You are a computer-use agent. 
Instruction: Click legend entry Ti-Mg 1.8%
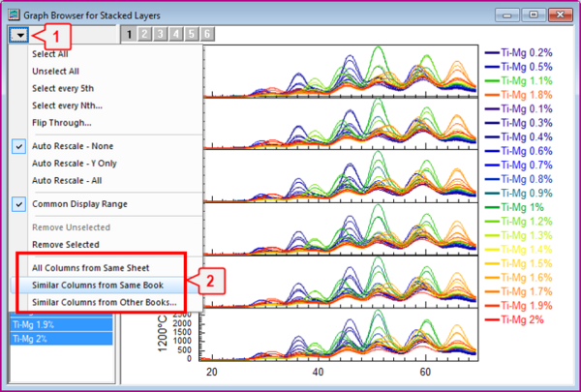click(518, 95)
